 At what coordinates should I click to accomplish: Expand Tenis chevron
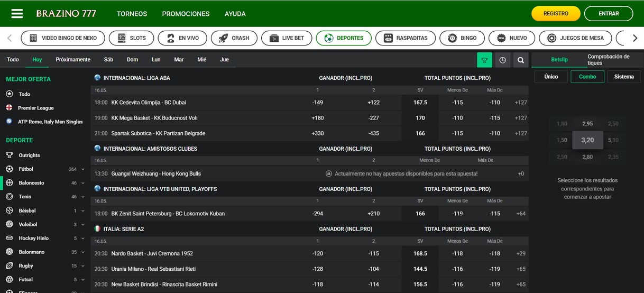pyautogui.click(x=82, y=197)
